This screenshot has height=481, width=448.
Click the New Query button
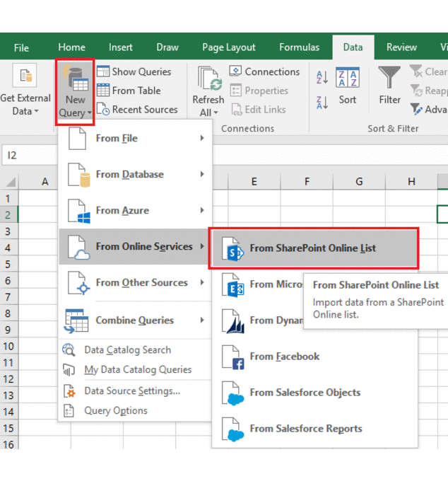click(x=75, y=92)
